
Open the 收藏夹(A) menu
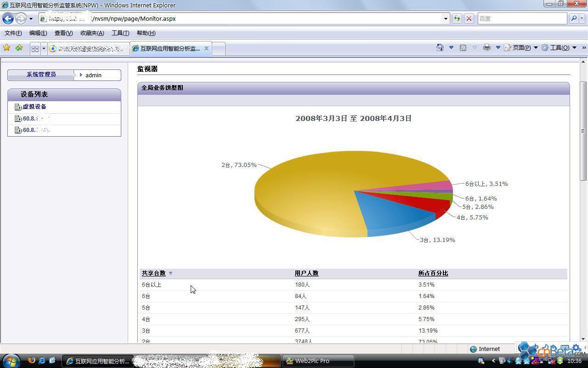(x=92, y=33)
